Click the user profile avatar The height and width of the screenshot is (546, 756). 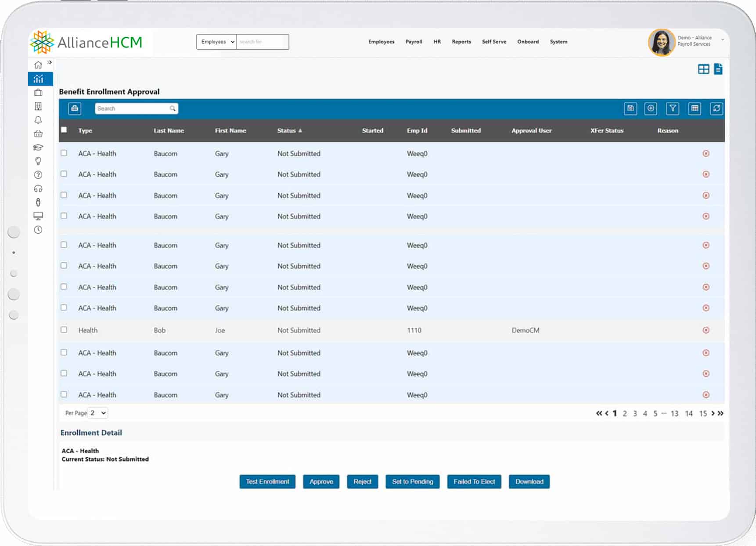pyautogui.click(x=662, y=42)
